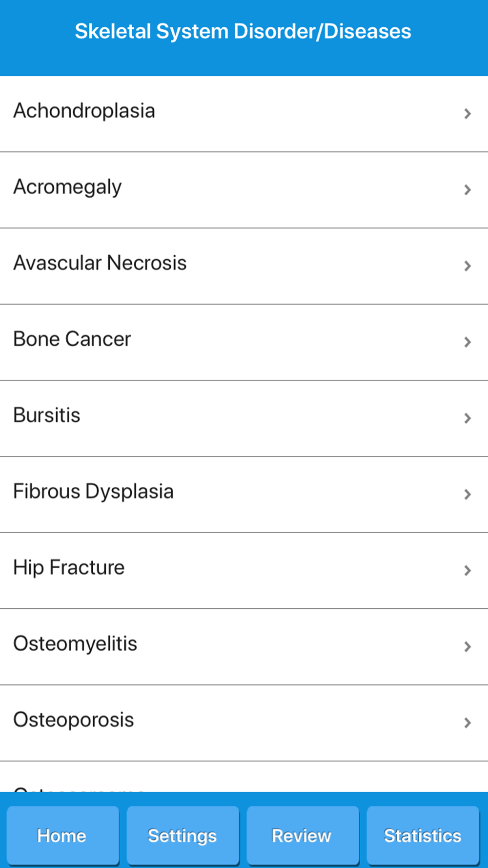The height and width of the screenshot is (868, 488).
Task: Choose Bone Cancer in the list
Action: click(72, 340)
